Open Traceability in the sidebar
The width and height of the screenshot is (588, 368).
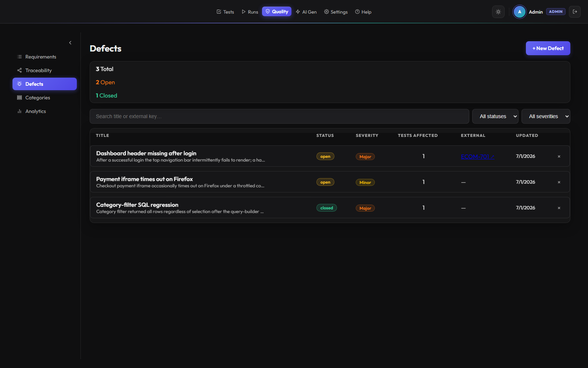click(x=44, y=70)
